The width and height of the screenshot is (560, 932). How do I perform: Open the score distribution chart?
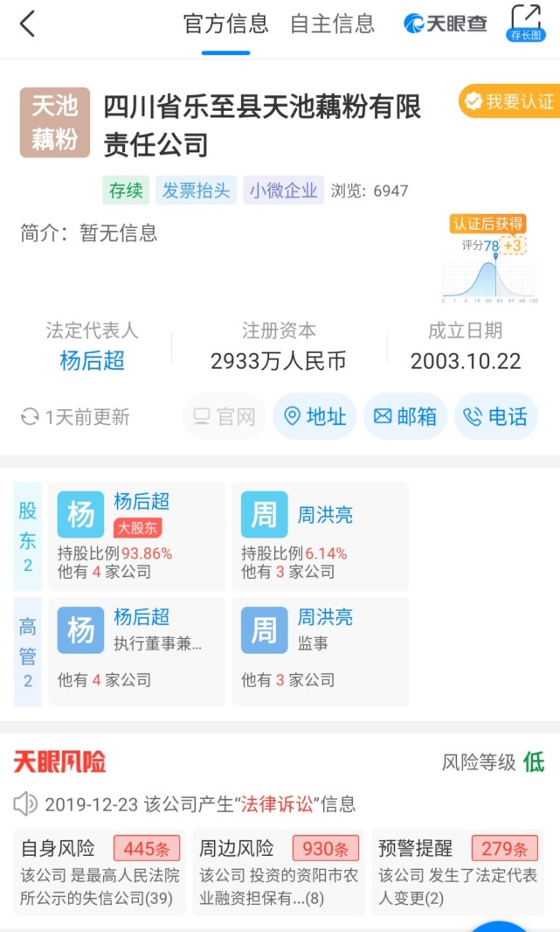coord(490,278)
